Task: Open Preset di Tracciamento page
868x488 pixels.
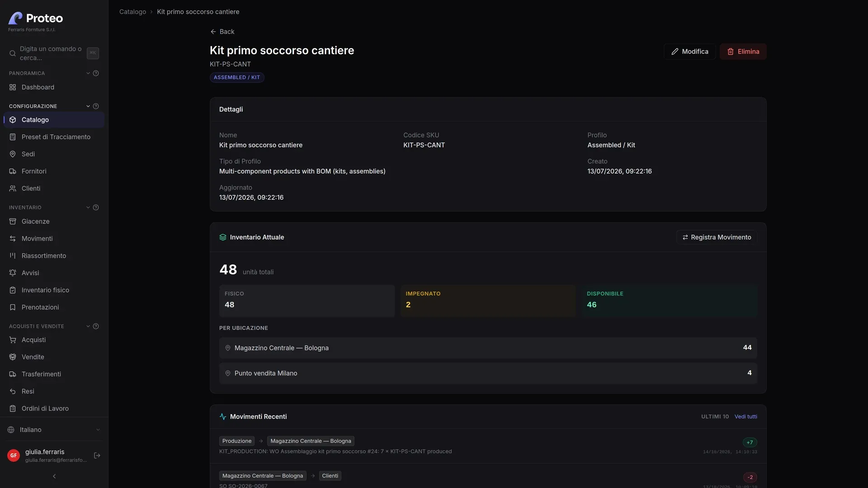Action: click(x=54, y=137)
